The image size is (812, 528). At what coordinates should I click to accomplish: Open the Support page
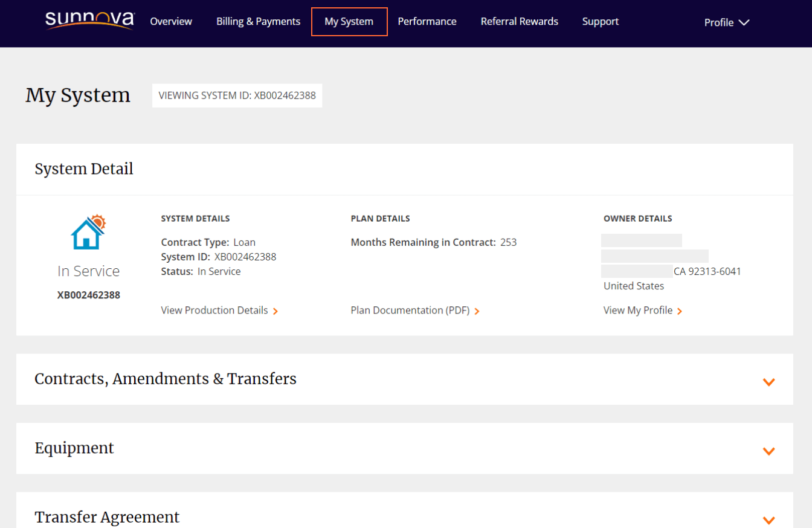coord(601,22)
